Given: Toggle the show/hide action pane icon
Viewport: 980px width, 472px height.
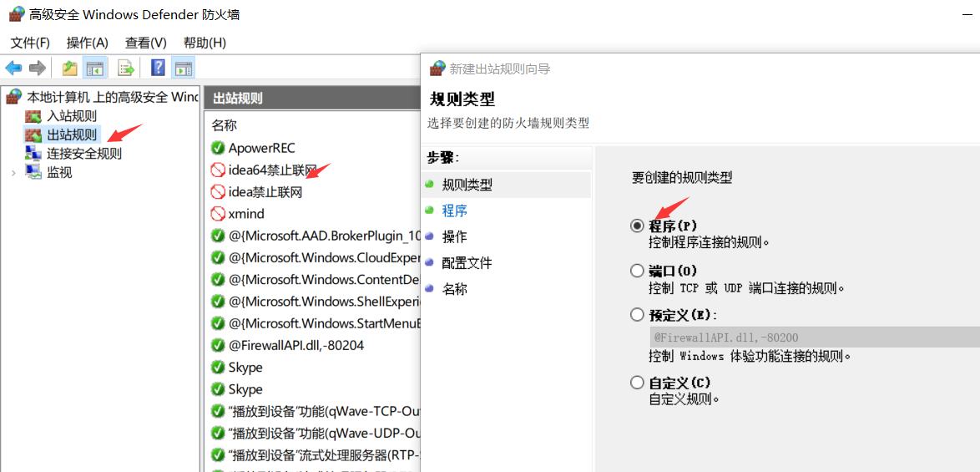Looking at the screenshot, I should pyautogui.click(x=183, y=69).
